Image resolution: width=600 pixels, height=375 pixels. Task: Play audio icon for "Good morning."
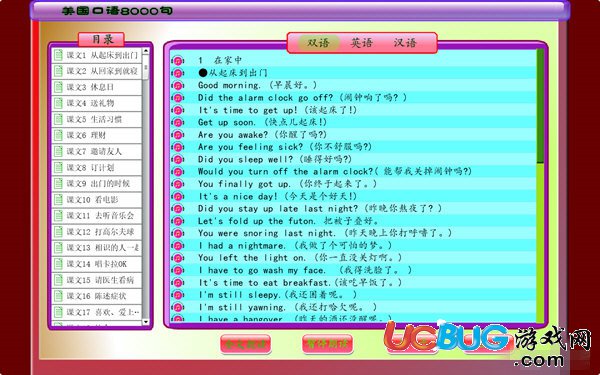[x=178, y=85]
